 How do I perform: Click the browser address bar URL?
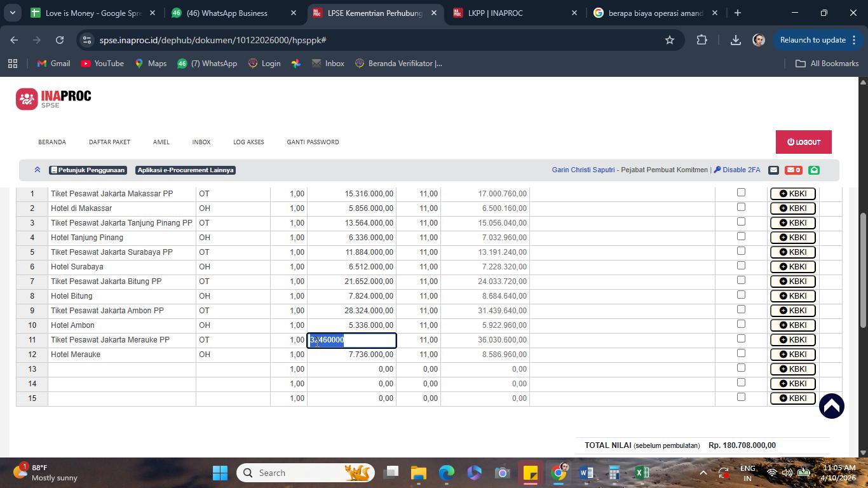tap(213, 40)
